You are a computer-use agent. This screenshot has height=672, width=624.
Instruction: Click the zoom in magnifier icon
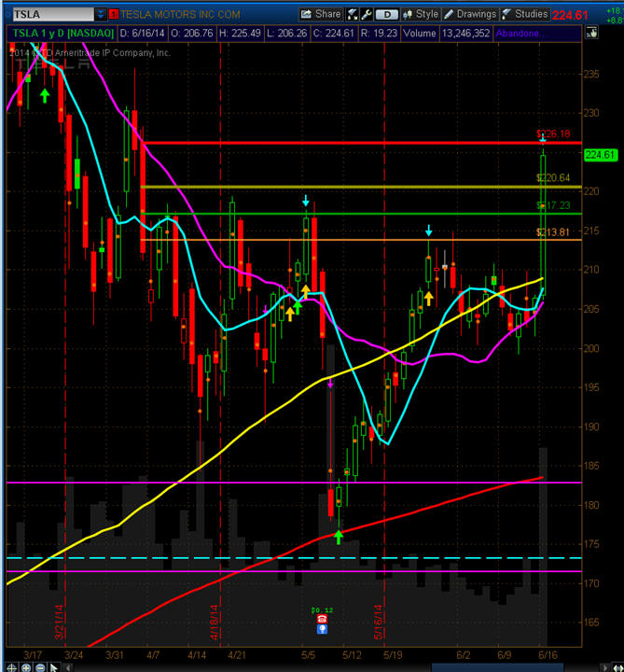pos(26,666)
